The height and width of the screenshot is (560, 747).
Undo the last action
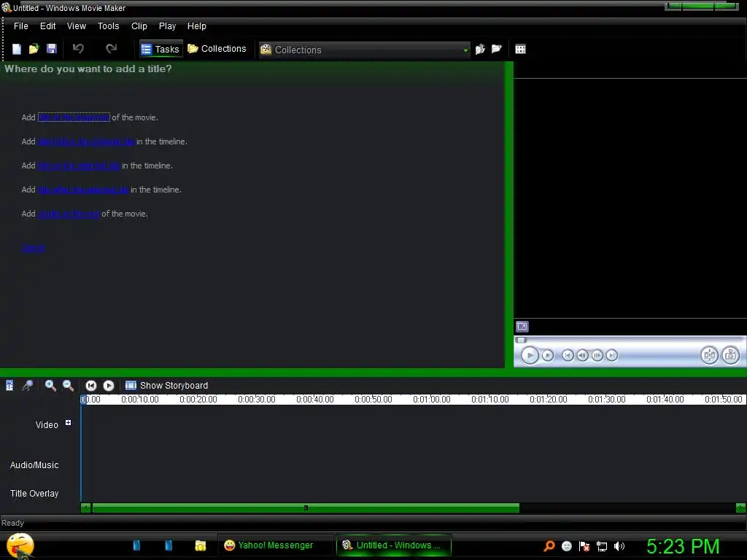tap(78, 49)
